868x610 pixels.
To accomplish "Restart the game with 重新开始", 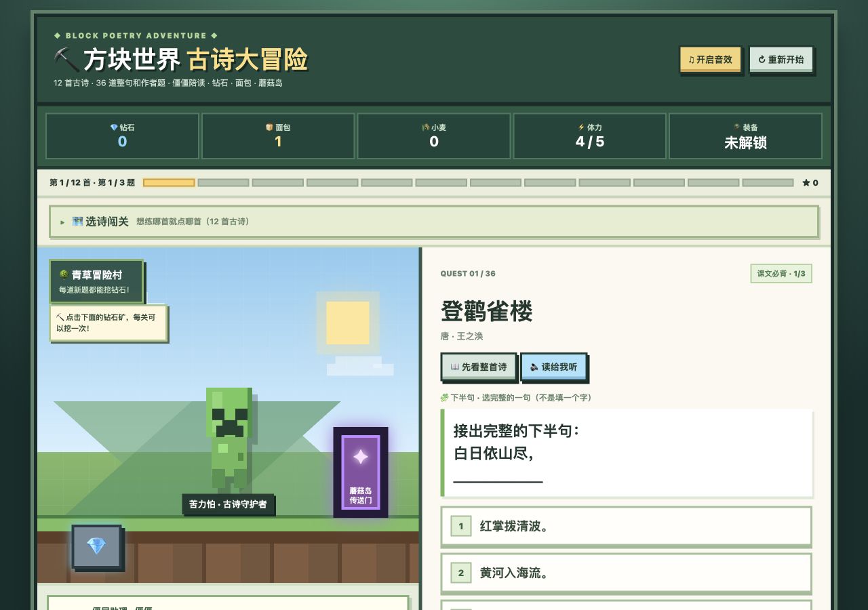I will [x=781, y=60].
